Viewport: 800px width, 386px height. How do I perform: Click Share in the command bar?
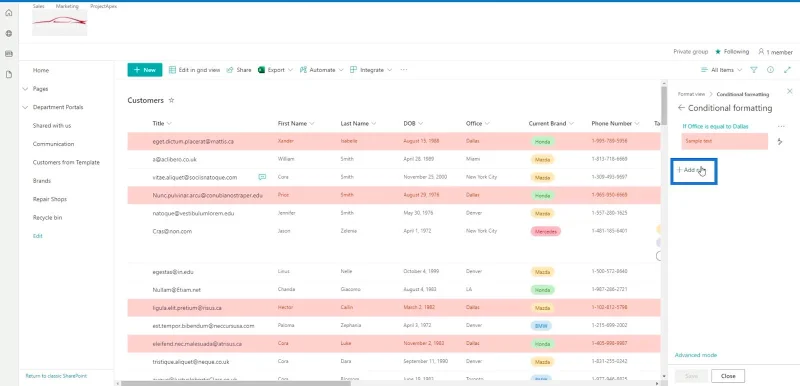pyautogui.click(x=239, y=70)
